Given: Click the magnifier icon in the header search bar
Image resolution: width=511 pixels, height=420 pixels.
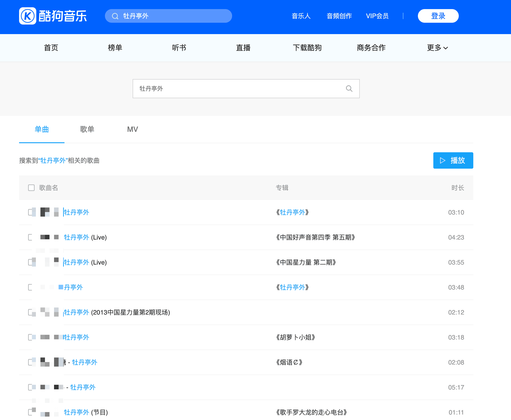Looking at the screenshot, I should (x=115, y=16).
